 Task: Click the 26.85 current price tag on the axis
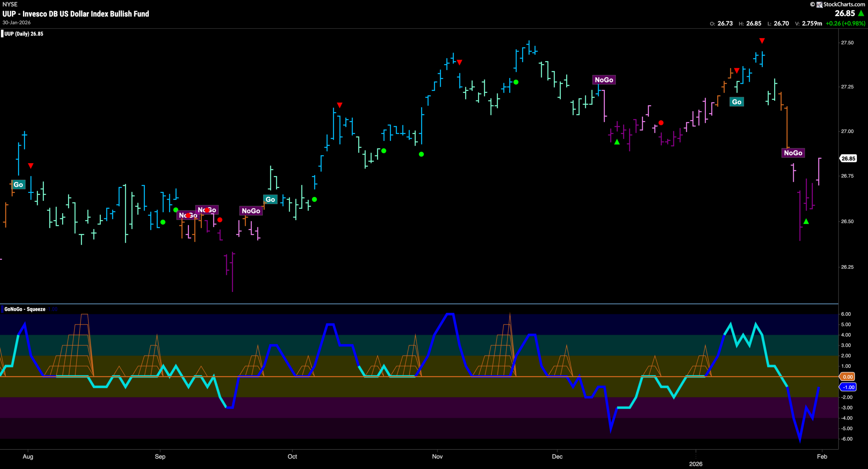(848, 159)
